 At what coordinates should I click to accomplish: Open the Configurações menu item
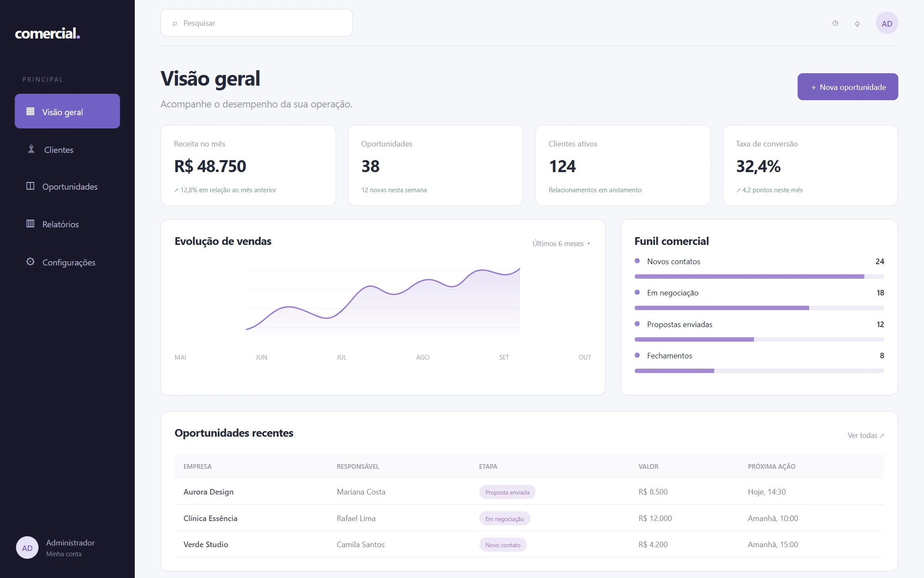coord(67,262)
